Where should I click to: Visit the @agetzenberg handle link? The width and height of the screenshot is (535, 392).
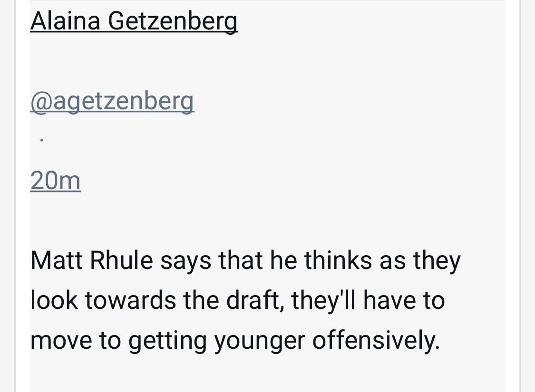pos(112,101)
